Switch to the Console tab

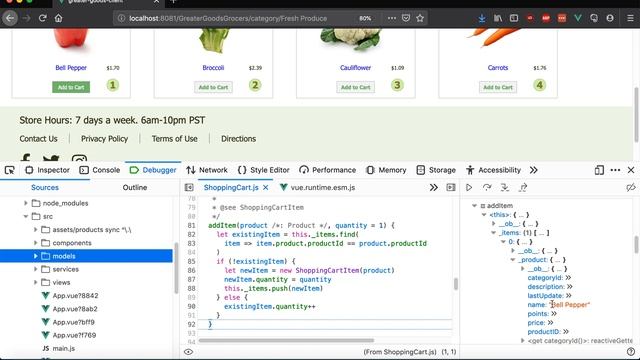coord(100,170)
